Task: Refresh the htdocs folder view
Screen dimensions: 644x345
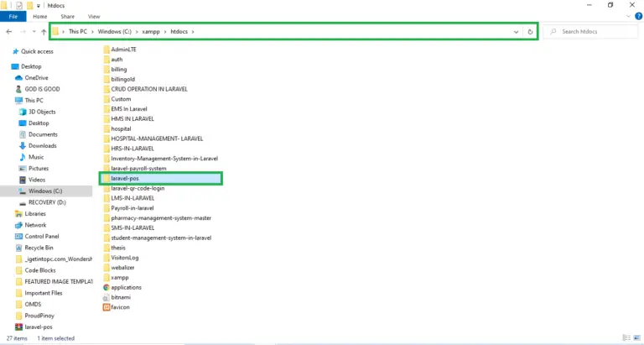Action: point(530,32)
